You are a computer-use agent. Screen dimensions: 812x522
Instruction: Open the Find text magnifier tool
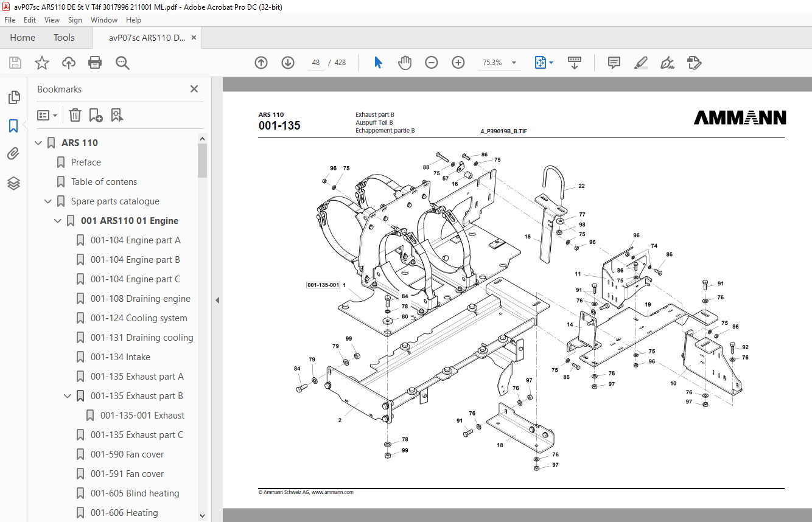click(123, 63)
